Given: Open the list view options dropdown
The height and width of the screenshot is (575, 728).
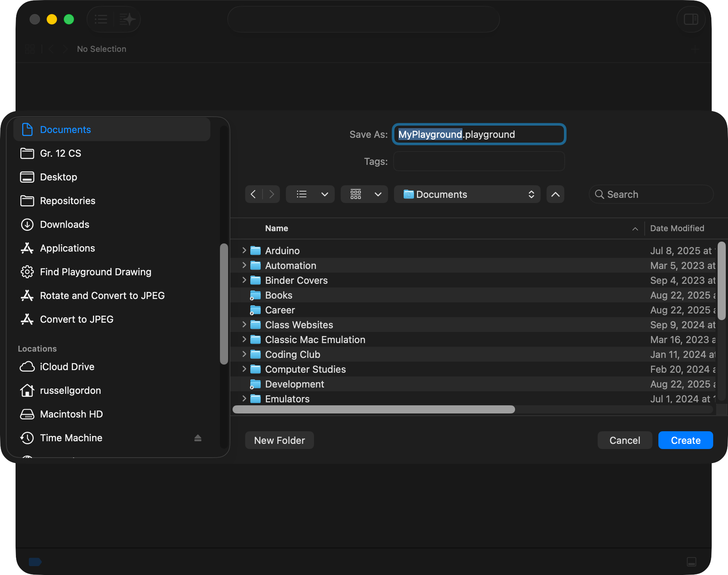Looking at the screenshot, I should (x=324, y=195).
